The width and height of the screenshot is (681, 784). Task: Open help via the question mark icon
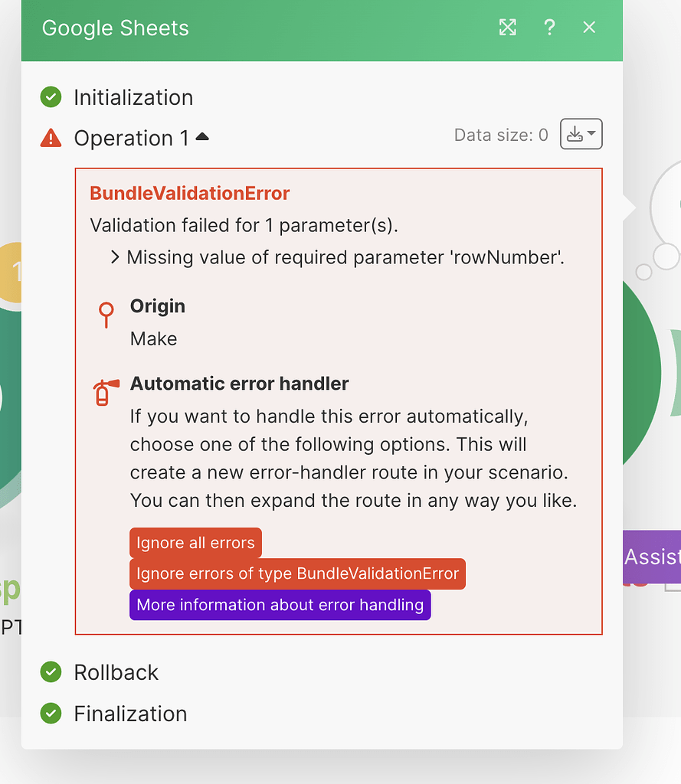tap(549, 28)
